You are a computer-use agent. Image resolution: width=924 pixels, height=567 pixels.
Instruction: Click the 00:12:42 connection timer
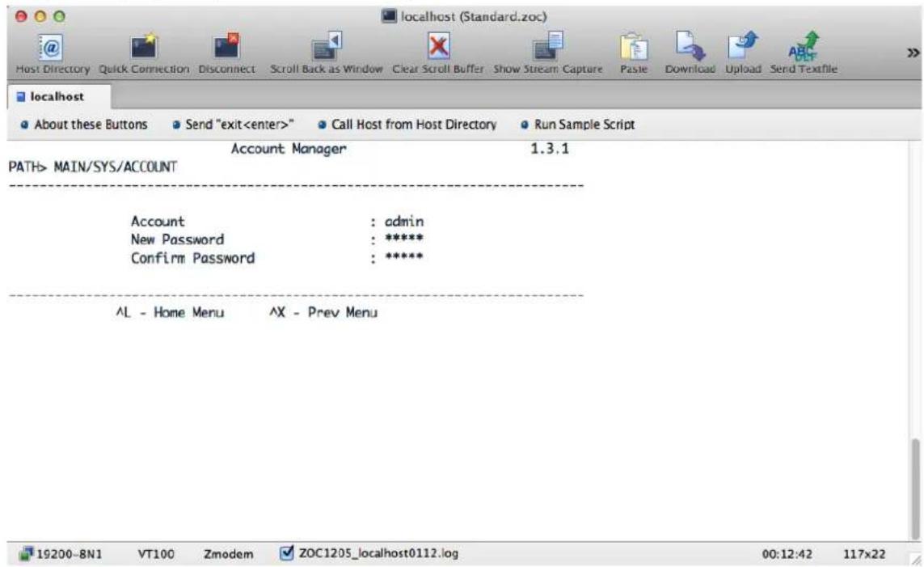point(787,554)
